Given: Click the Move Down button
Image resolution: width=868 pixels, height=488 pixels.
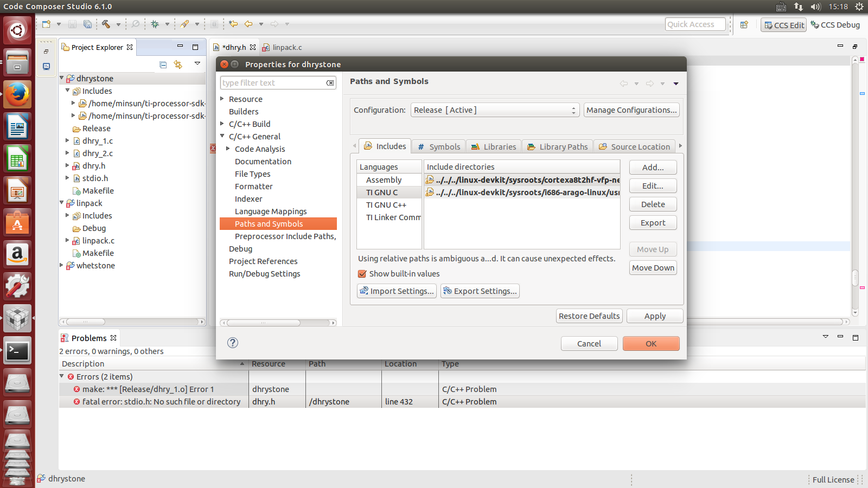Looking at the screenshot, I should pyautogui.click(x=653, y=268).
